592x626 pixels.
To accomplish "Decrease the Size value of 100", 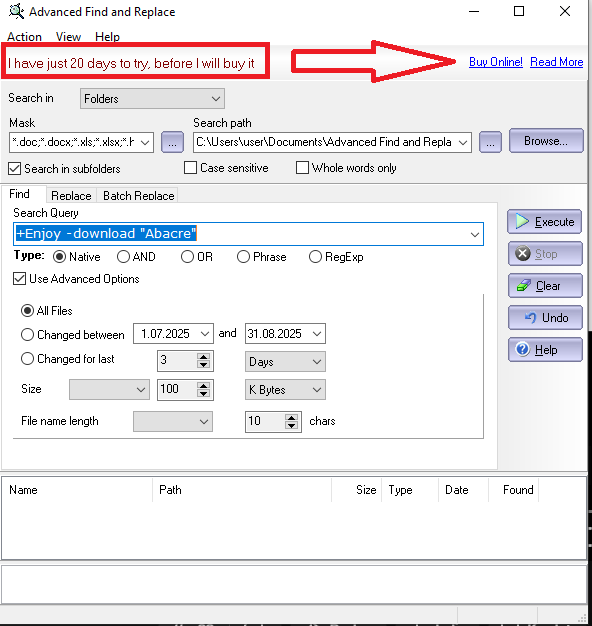I will click(x=204, y=393).
